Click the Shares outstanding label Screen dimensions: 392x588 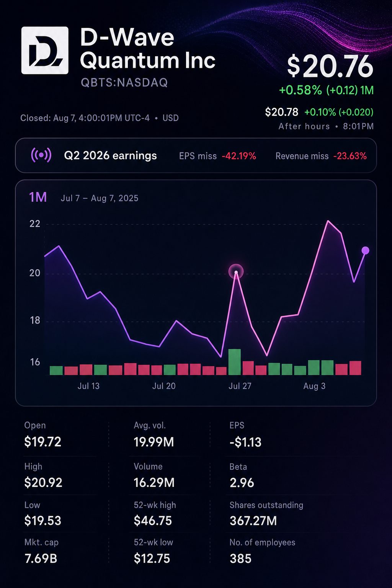click(266, 505)
